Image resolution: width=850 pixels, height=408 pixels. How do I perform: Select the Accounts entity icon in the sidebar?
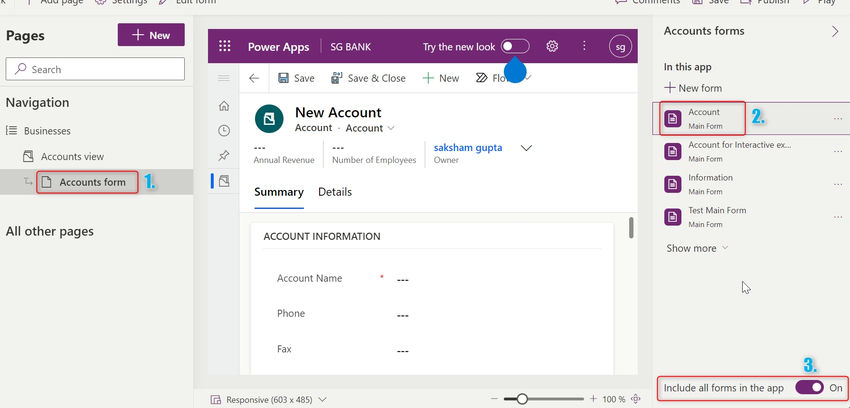224,182
